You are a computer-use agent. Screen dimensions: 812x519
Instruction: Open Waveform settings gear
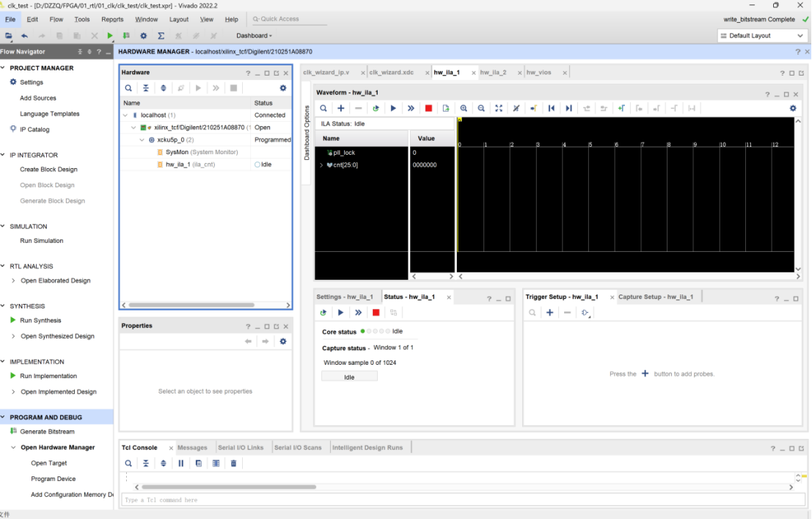pos(793,109)
